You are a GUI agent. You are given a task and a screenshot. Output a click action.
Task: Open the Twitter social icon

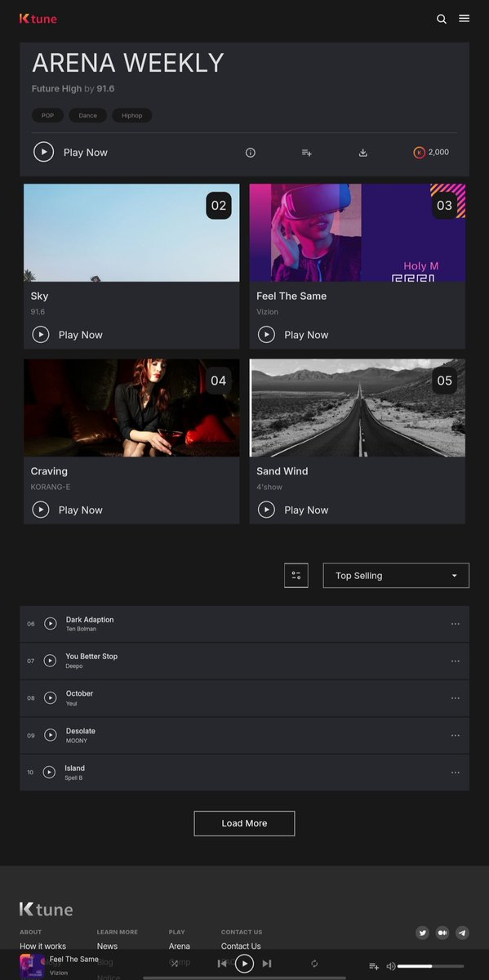coord(423,933)
